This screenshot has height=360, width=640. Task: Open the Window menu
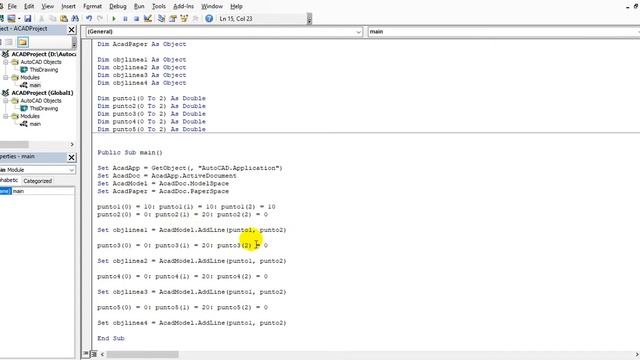212,6
